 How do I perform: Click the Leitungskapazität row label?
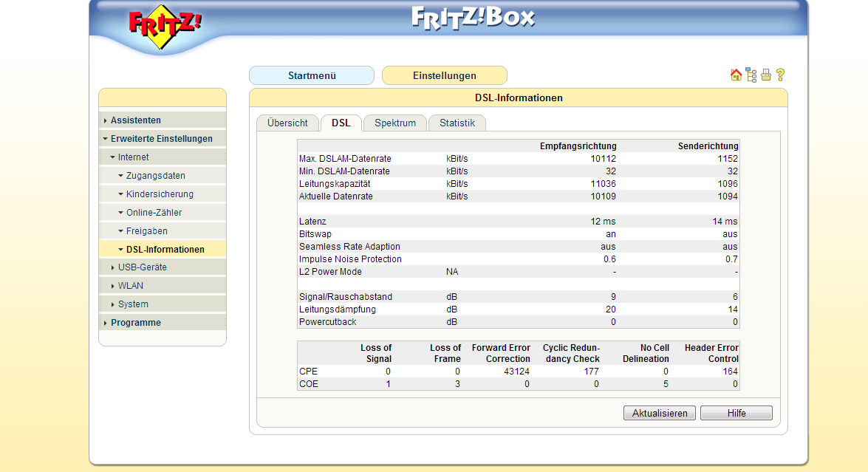click(335, 184)
